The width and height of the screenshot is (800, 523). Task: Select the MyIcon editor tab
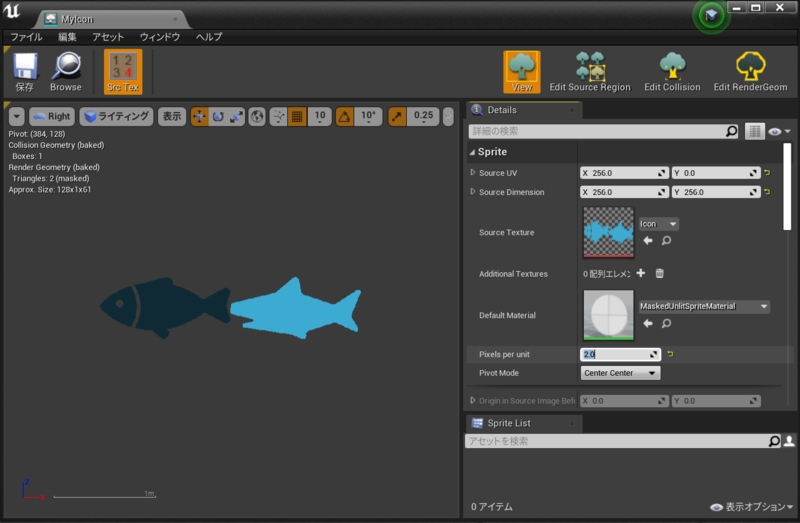(x=110, y=19)
